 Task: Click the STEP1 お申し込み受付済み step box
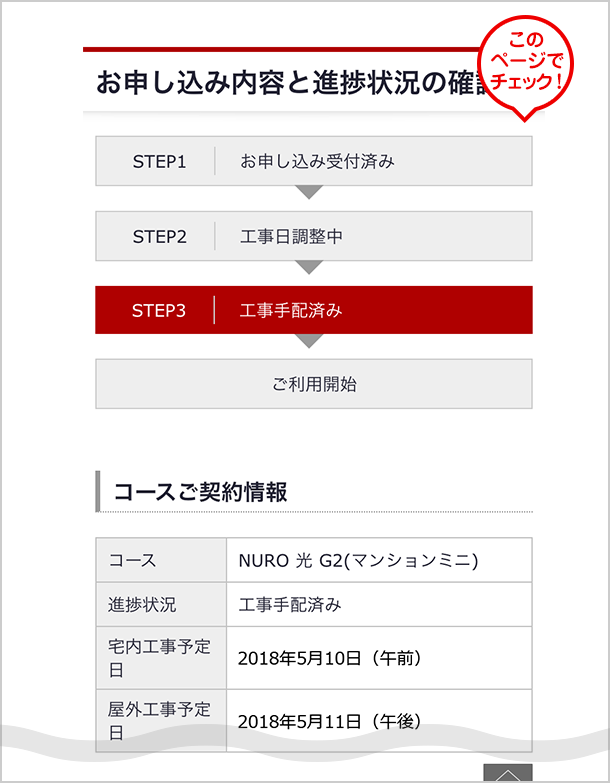pyautogui.click(x=313, y=161)
